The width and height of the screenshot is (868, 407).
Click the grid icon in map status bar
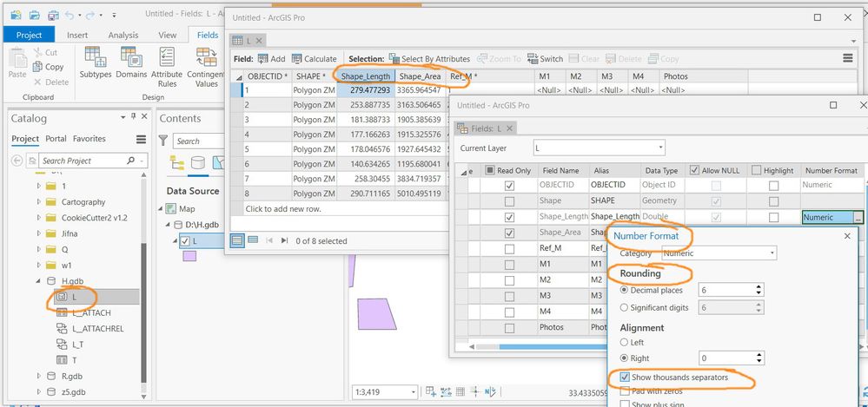click(x=460, y=392)
